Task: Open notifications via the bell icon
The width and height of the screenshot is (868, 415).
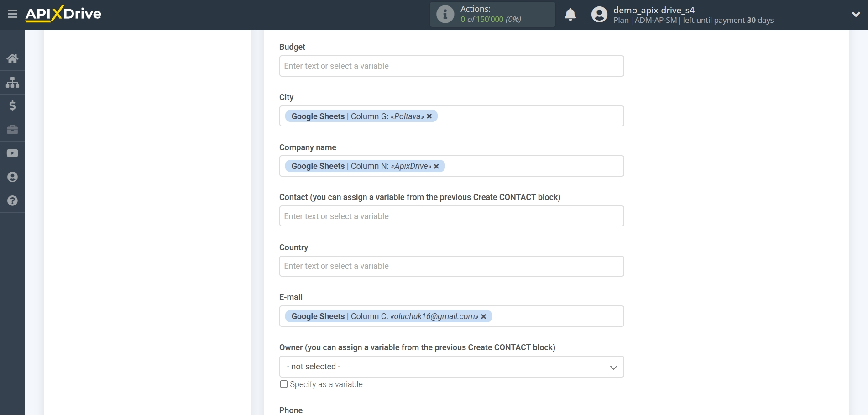Action: click(x=570, y=15)
